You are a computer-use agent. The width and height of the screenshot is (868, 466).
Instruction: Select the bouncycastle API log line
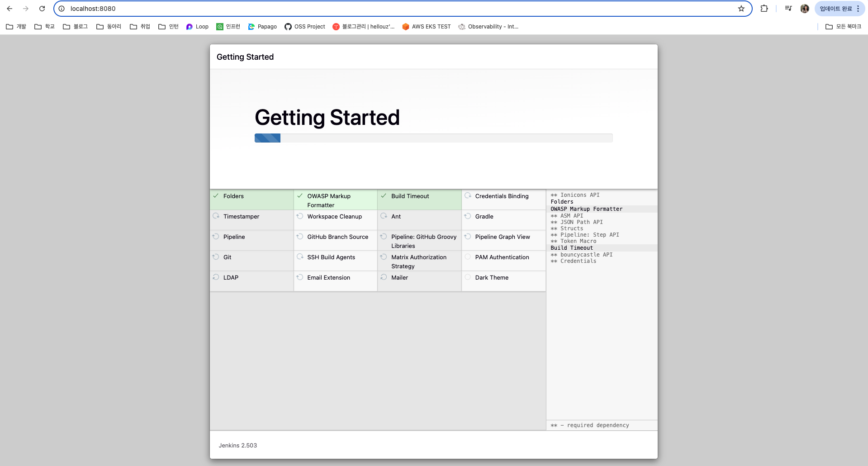[582, 255]
